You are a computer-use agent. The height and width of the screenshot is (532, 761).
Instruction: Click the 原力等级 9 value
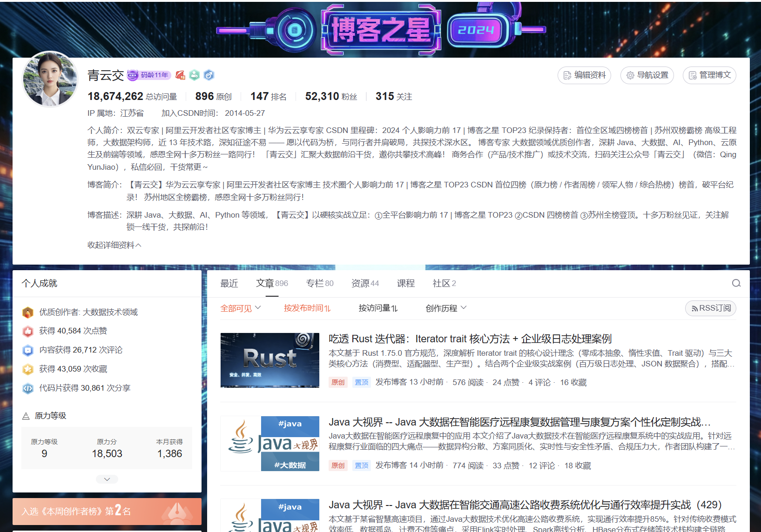click(x=44, y=453)
